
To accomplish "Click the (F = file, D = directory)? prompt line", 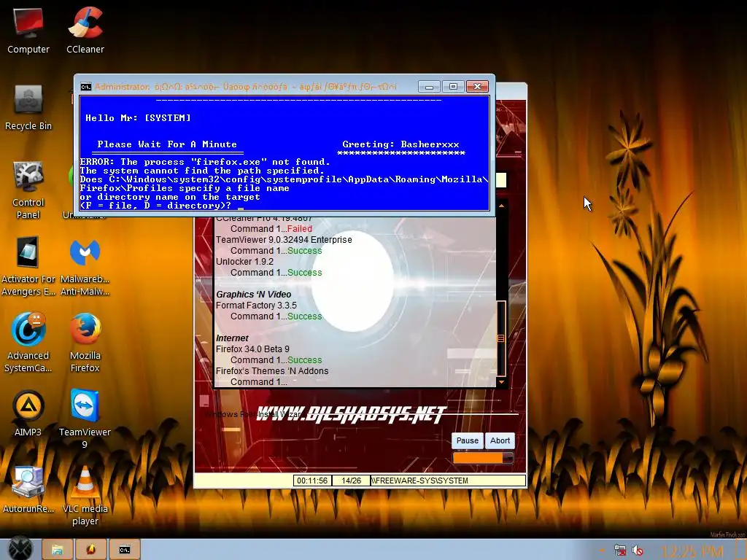I will [x=155, y=206].
